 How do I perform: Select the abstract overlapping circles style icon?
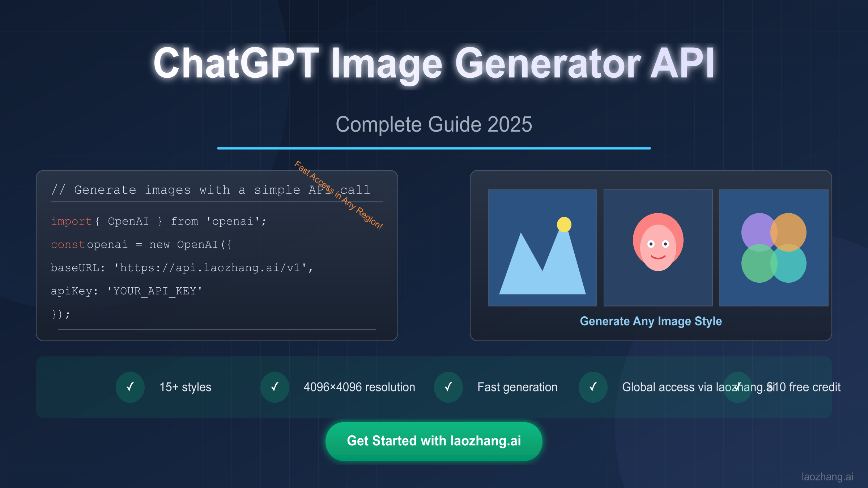pos(774,247)
